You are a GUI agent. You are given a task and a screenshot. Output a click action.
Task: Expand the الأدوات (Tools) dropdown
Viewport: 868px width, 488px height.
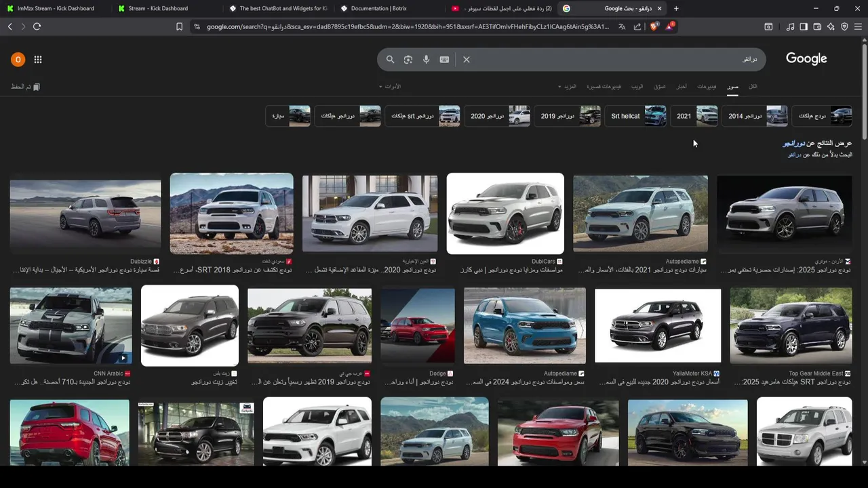click(x=390, y=87)
